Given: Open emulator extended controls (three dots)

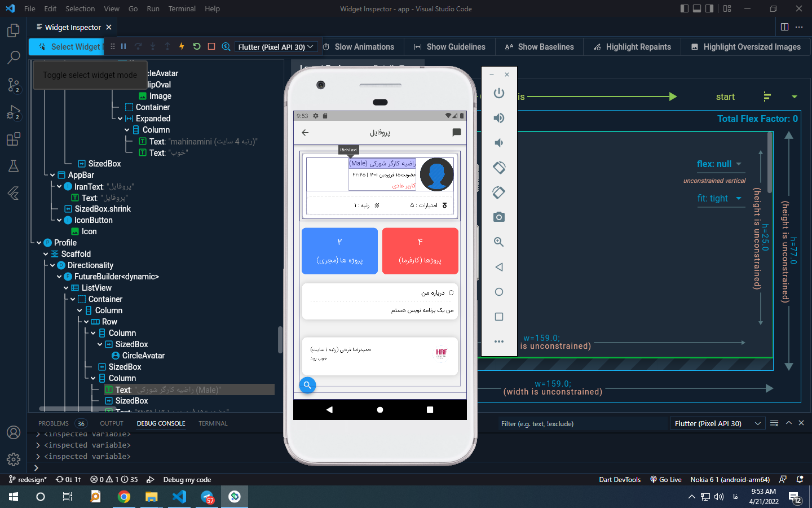Looking at the screenshot, I should coord(499,341).
